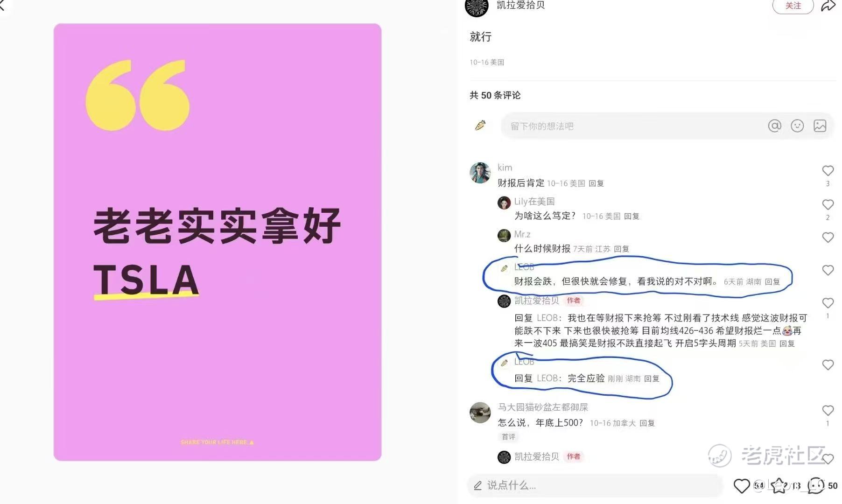Like Lily在美国's reply with the heart
Image resolution: width=842 pixels, height=504 pixels.
[x=828, y=204]
